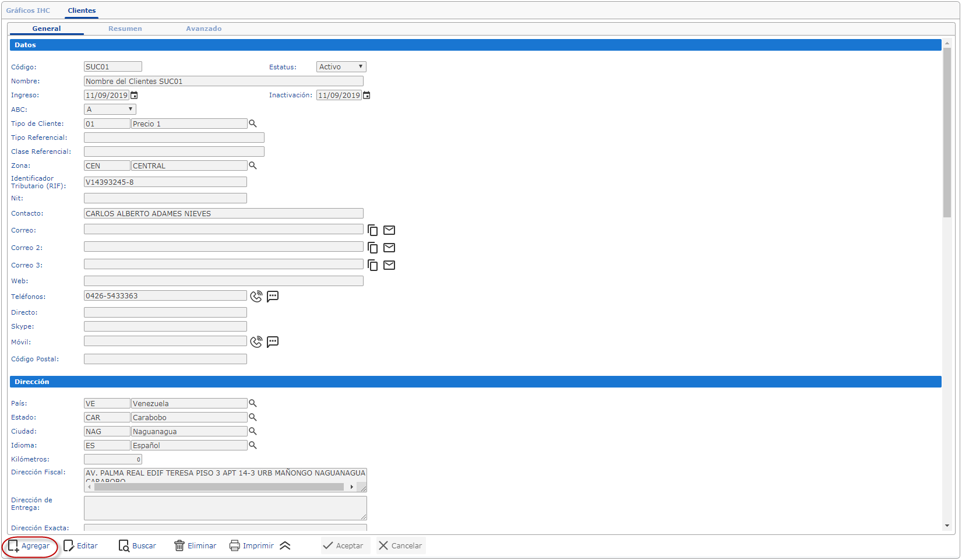Go to the Gráficos IHC tab
The width and height of the screenshot is (962, 560).
(28, 10)
